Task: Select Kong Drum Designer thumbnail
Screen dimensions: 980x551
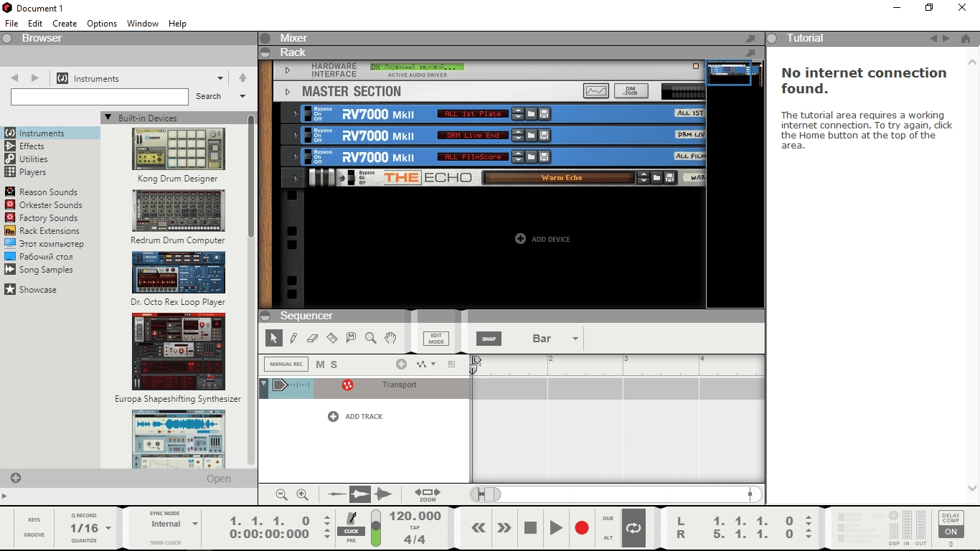Action: point(178,149)
